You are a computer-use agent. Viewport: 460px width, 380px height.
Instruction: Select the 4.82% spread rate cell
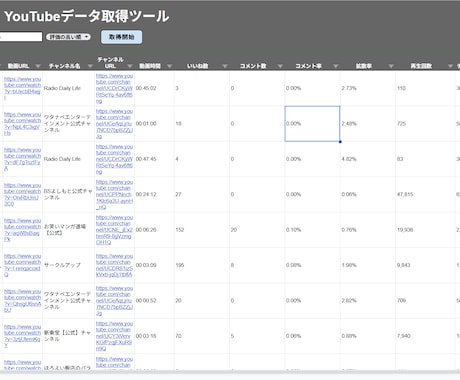(368, 159)
